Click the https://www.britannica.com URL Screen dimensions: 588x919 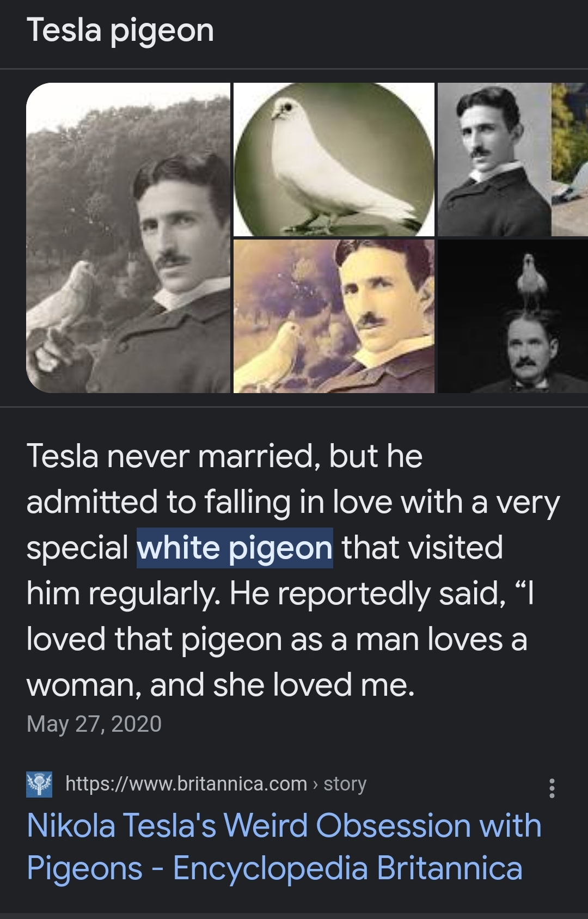(x=186, y=784)
